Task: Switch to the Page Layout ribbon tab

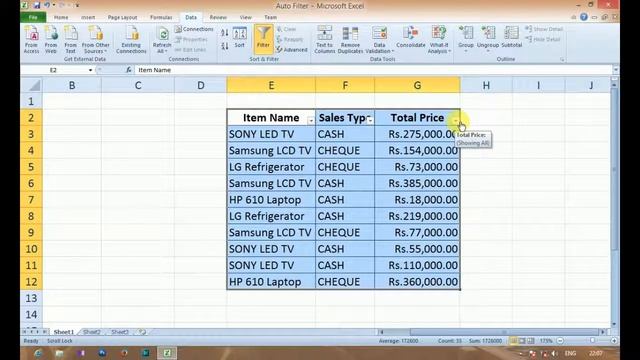Action: (x=122, y=17)
